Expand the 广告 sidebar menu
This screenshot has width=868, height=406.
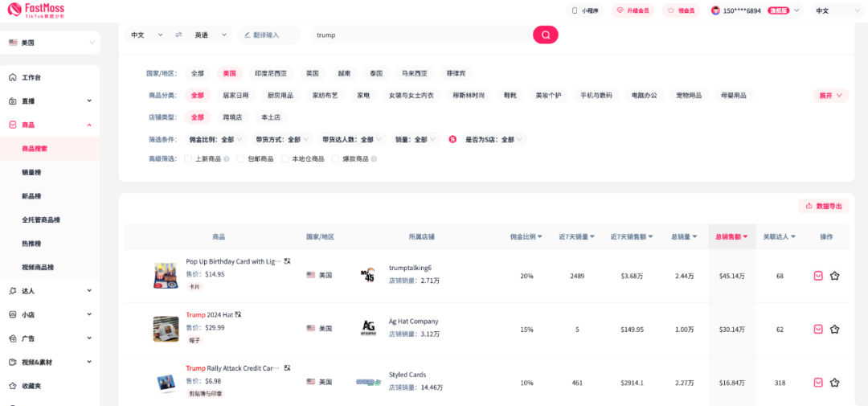point(50,338)
